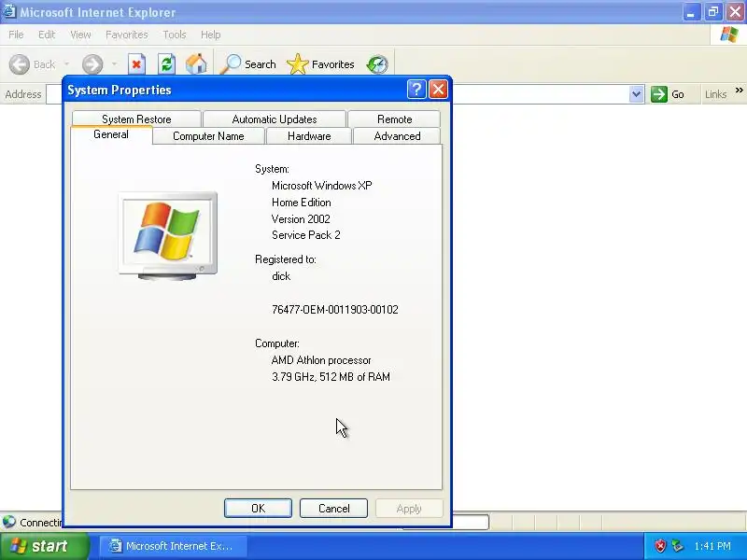The image size is (747, 560).
Task: Switch to the System Restore tab
Action: point(136,119)
